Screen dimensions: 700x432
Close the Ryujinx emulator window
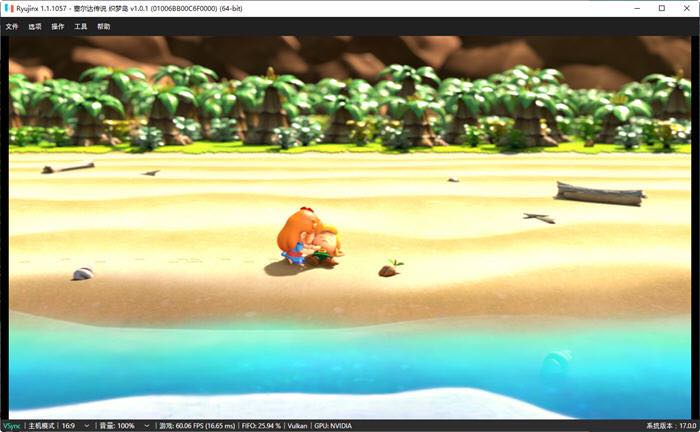coord(686,8)
